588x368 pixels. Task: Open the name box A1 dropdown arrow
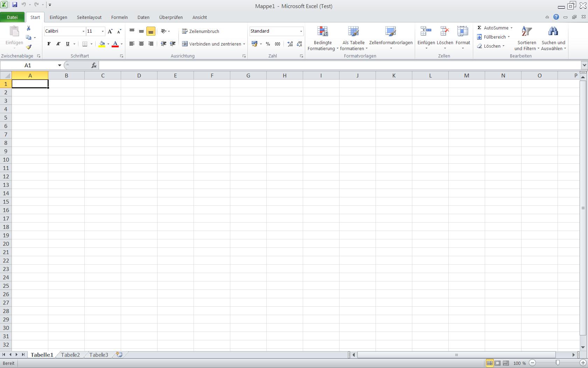coord(59,66)
